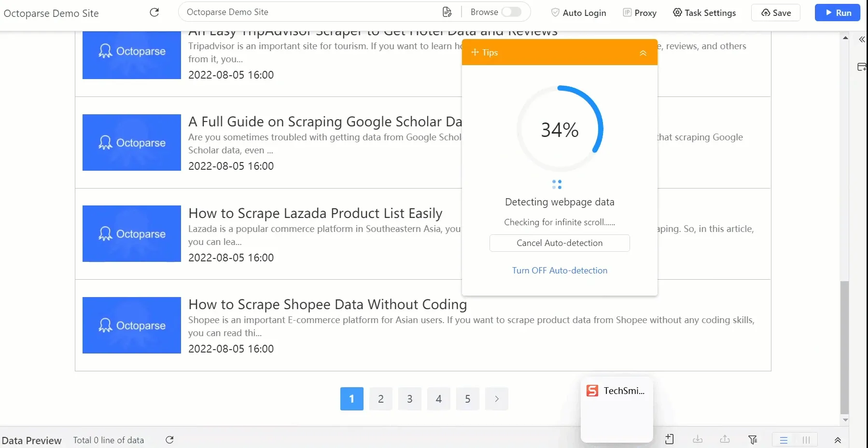This screenshot has height=448, width=868.
Task: Click the panel icon below the side chevron
Action: point(862,67)
